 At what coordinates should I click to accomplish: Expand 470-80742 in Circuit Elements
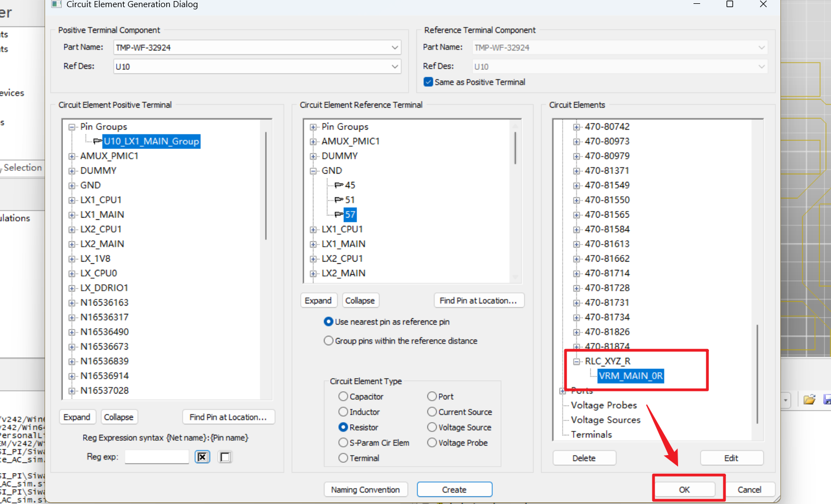click(x=576, y=127)
